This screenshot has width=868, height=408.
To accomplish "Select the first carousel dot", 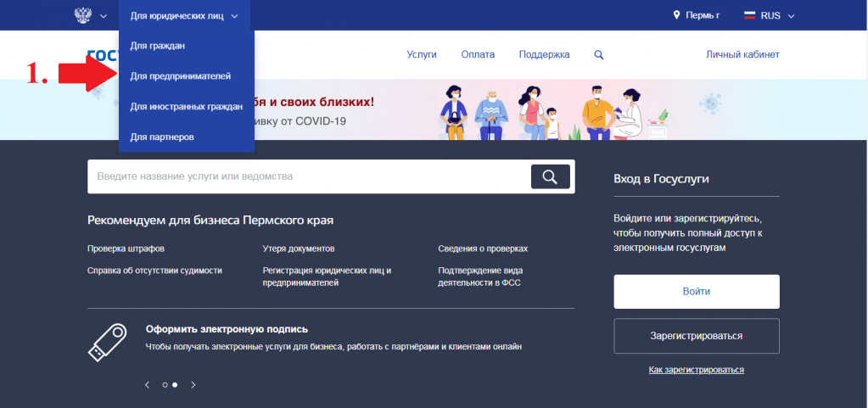I will click(165, 385).
